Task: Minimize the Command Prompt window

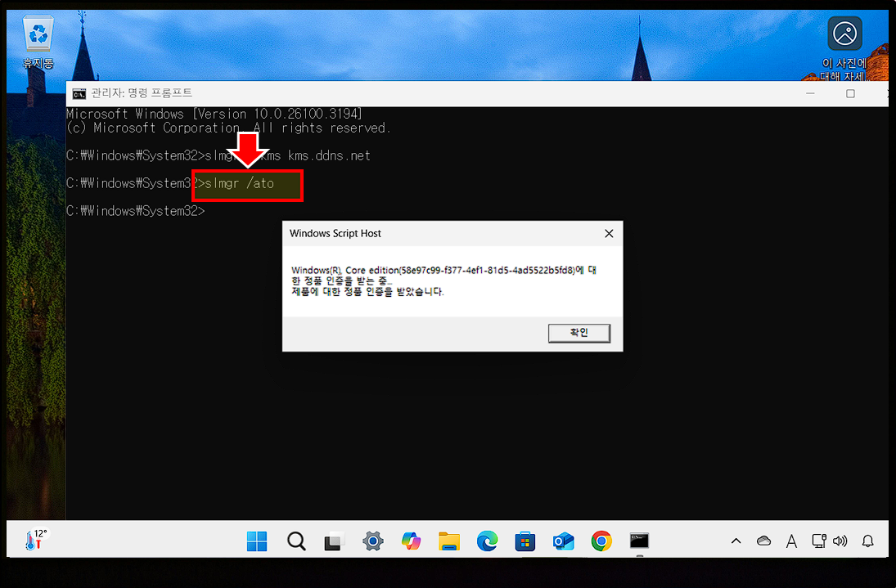Action: coord(810,93)
